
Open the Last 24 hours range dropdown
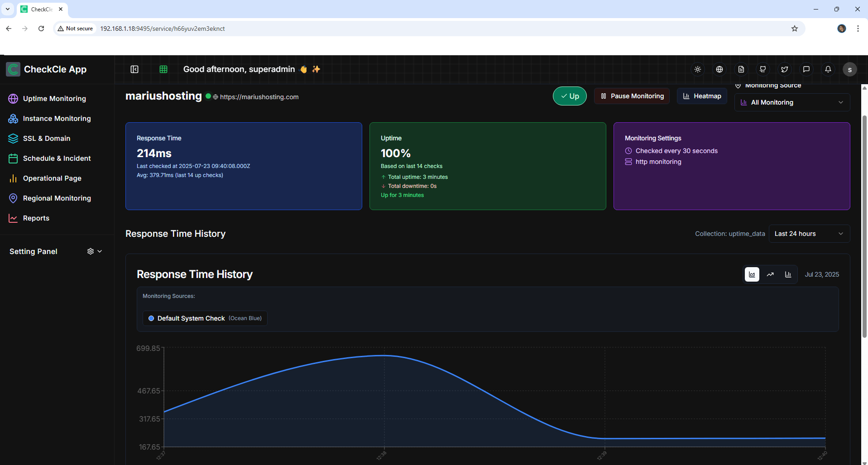pyautogui.click(x=809, y=234)
